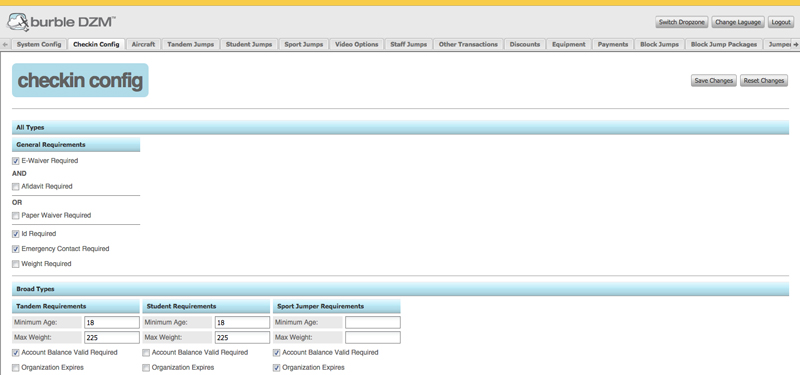This screenshot has width=800, height=375.
Task: Log out using the Logout button
Action: (781, 22)
